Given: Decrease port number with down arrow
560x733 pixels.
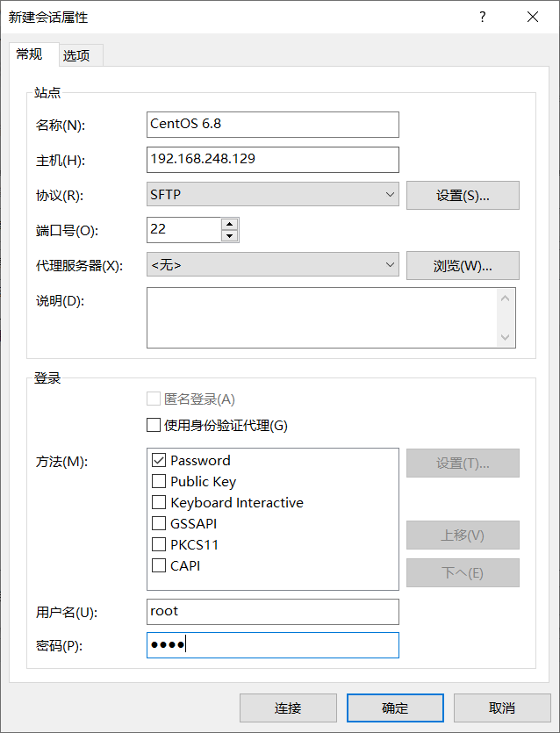Looking at the screenshot, I should tap(229, 235).
